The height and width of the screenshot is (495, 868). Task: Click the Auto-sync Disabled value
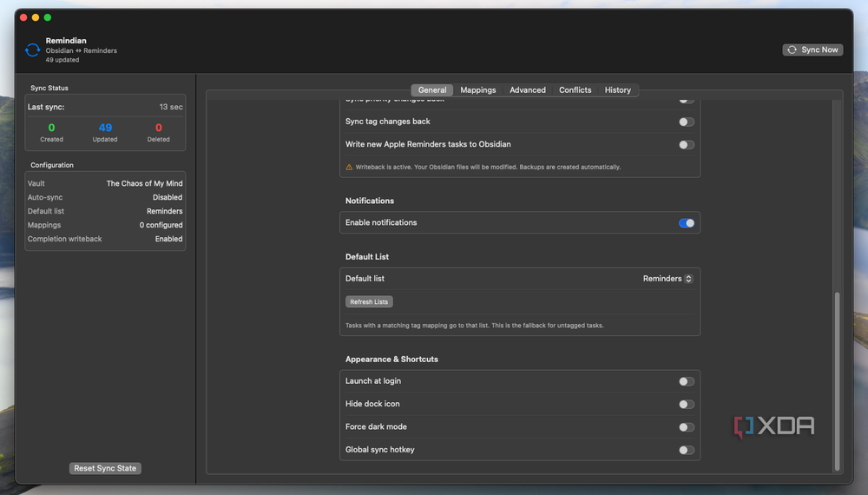pyautogui.click(x=168, y=197)
